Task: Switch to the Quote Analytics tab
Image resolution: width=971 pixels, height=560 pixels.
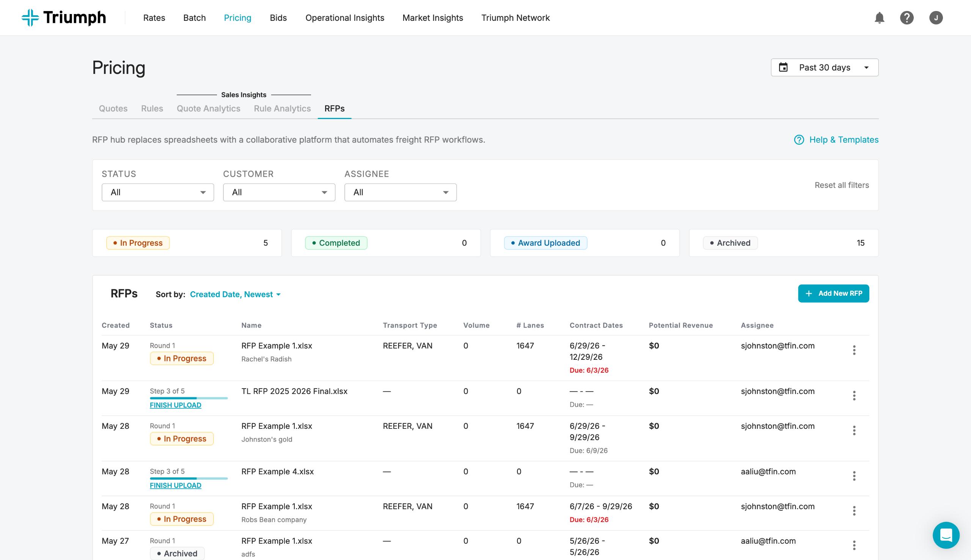Action: (x=209, y=108)
